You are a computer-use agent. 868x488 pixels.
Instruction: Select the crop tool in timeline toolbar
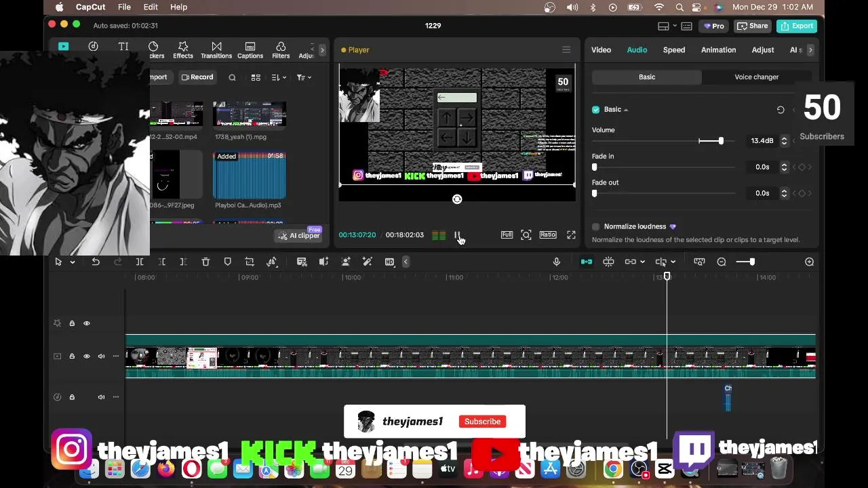pyautogui.click(x=250, y=262)
